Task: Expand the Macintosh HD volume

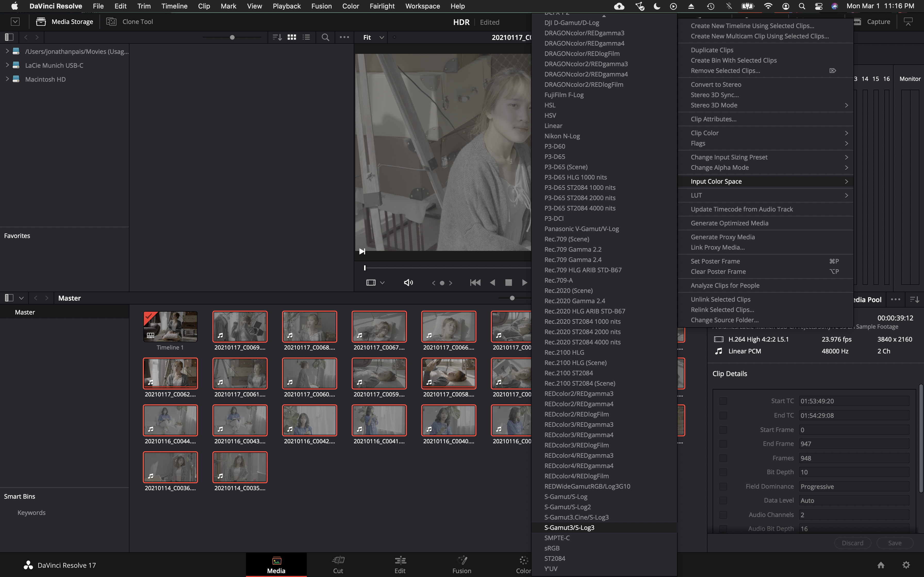Action: [7, 79]
